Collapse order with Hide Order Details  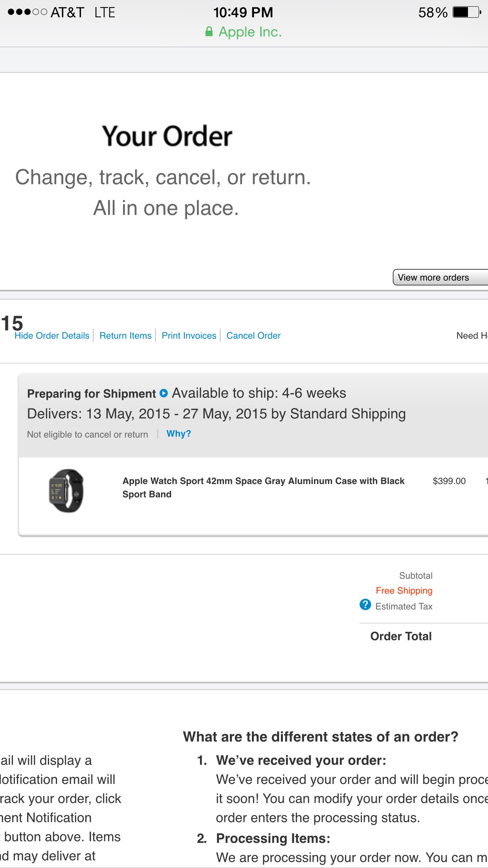pos(52,336)
